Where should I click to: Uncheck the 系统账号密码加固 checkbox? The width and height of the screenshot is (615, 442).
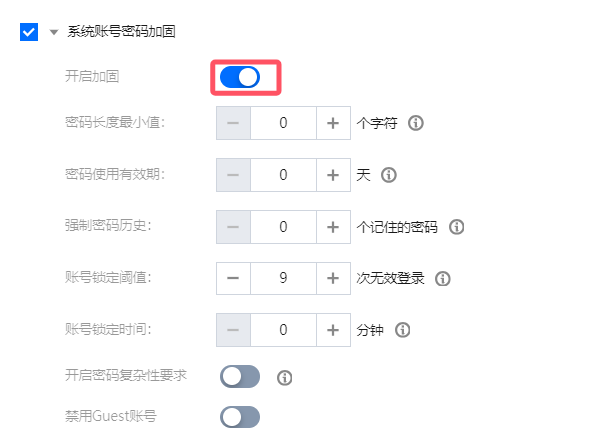[x=29, y=32]
